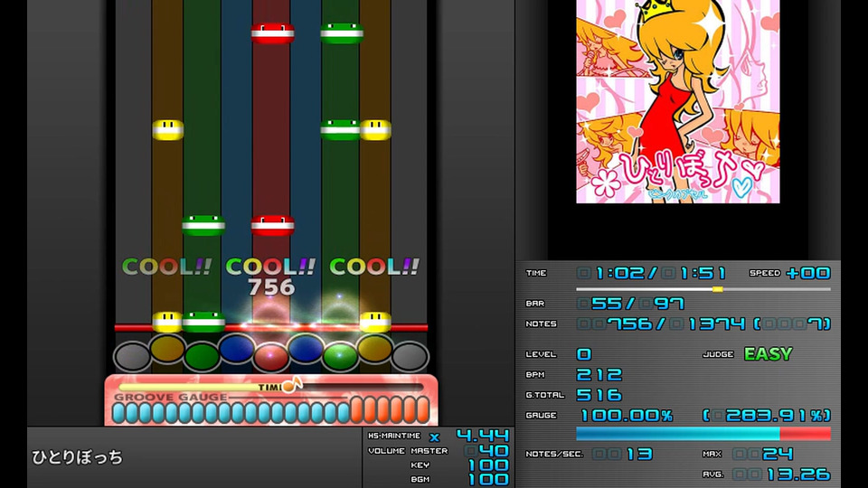
Task: Click the green note on the judge line
Action: [203, 322]
